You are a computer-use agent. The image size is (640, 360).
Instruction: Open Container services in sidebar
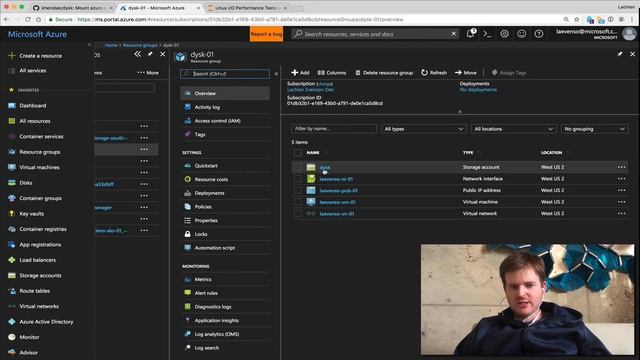pyautogui.click(x=41, y=137)
